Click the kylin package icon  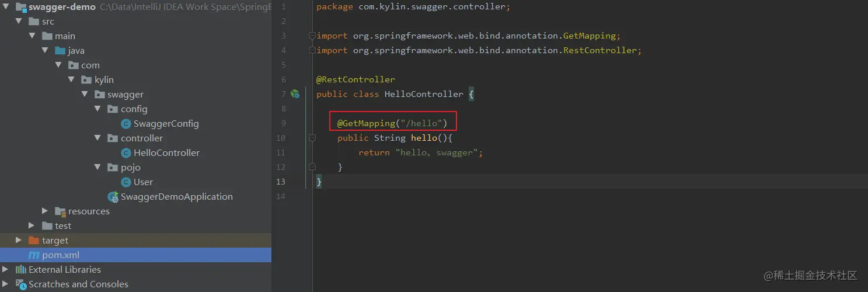click(86, 80)
